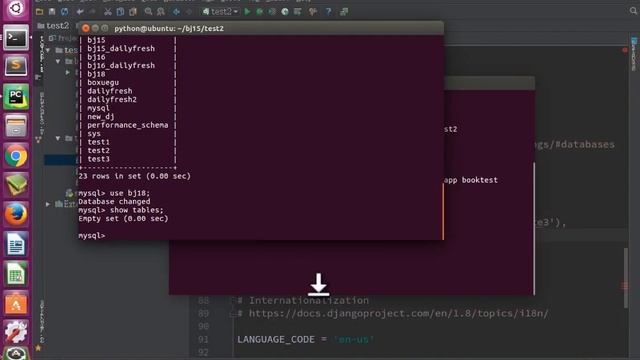
Task: Open Terminal from the Ubuntu launcher
Action: (16, 38)
